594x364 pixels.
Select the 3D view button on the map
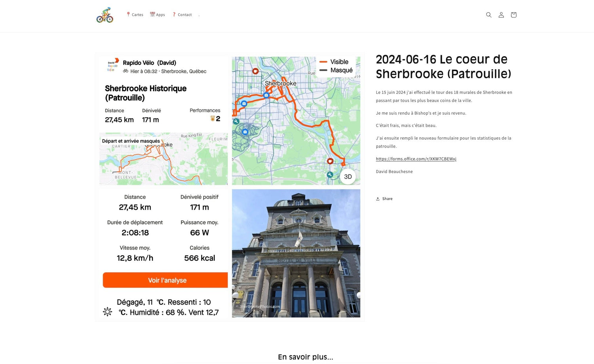point(348,176)
